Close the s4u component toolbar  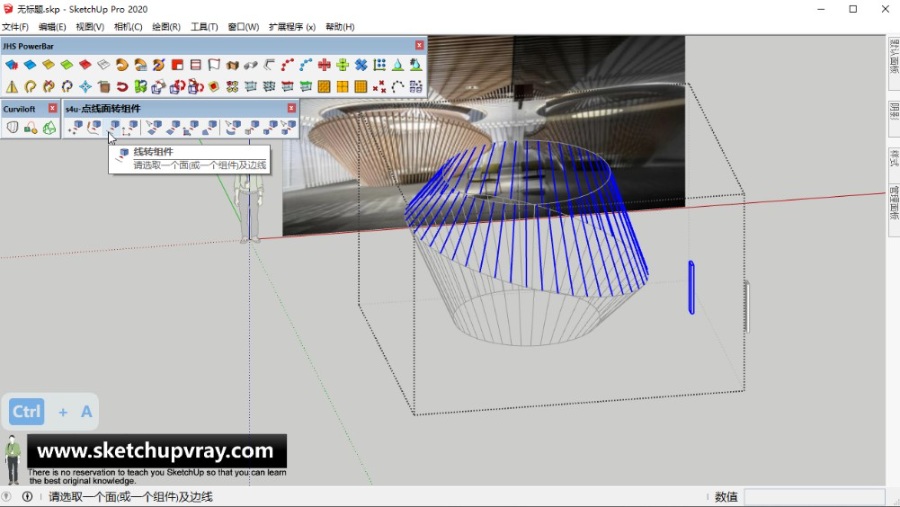click(291, 108)
